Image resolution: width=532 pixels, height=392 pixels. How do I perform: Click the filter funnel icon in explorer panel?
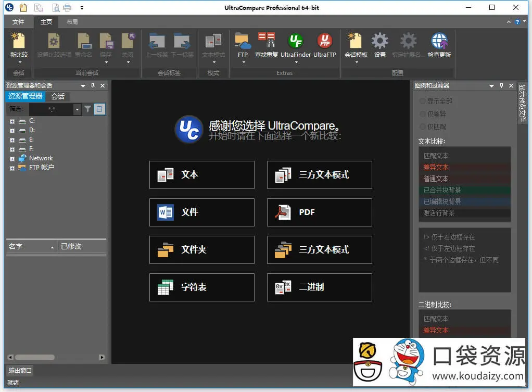tap(87, 109)
